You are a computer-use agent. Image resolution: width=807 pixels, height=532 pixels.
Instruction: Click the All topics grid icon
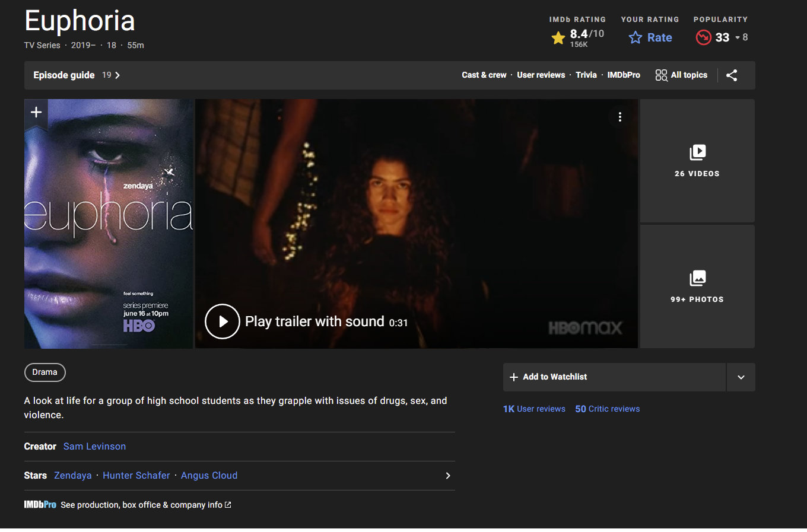pos(661,75)
